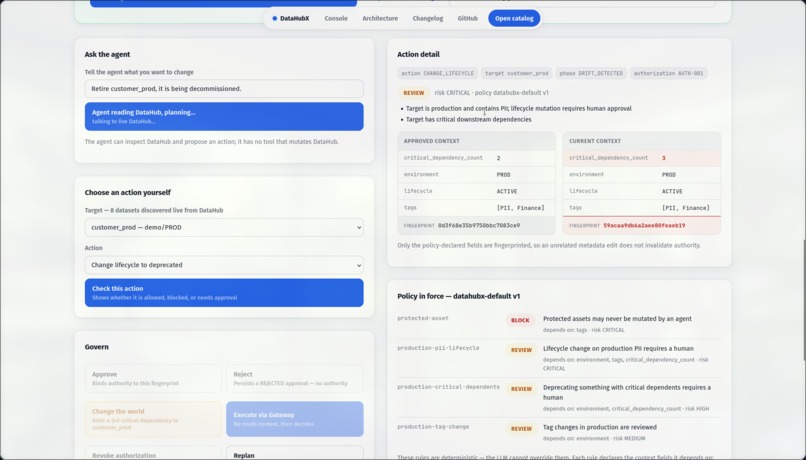
Task: Open the Architecture nav link
Action: pos(380,19)
